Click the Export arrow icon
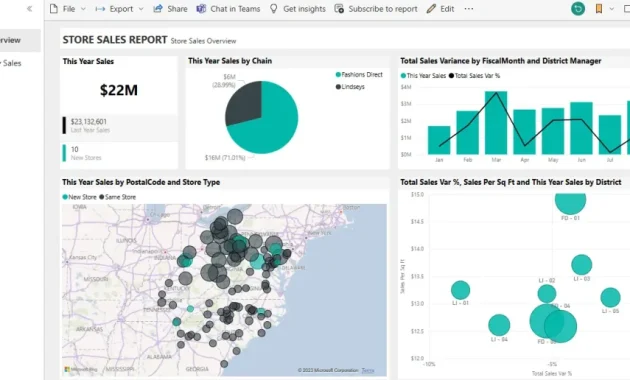630x380 pixels. pos(100,9)
